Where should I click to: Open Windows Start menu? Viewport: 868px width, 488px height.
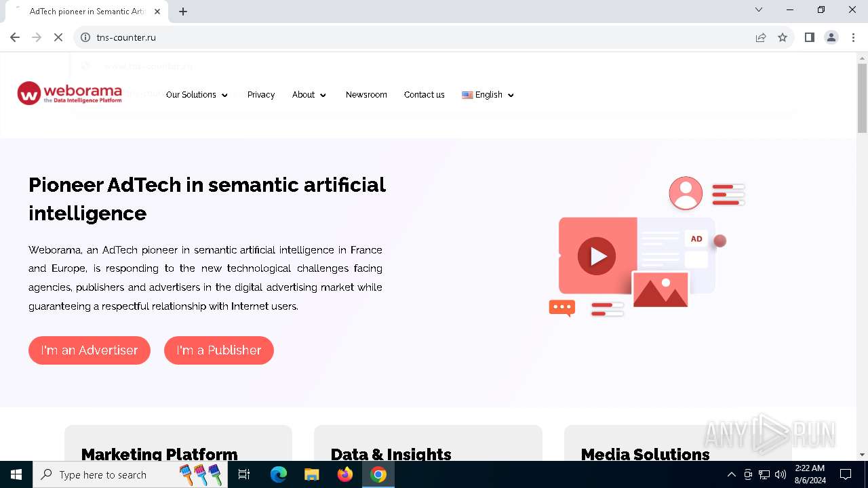tap(16, 474)
